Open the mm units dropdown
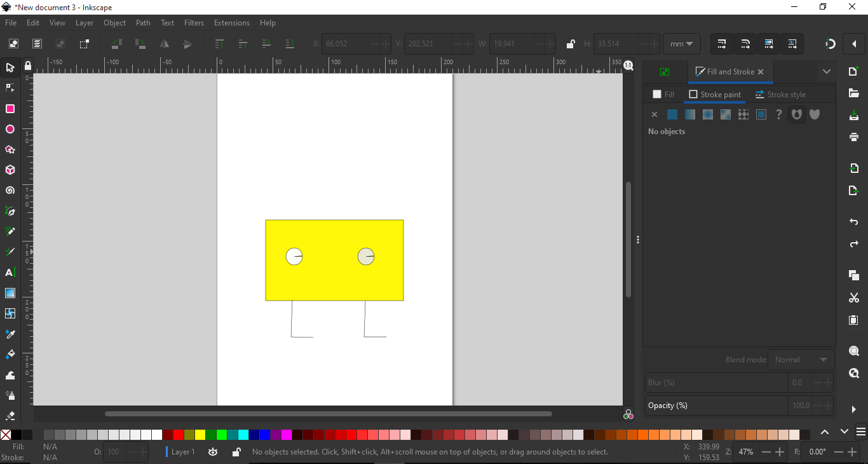This screenshot has width=868, height=464. point(682,44)
